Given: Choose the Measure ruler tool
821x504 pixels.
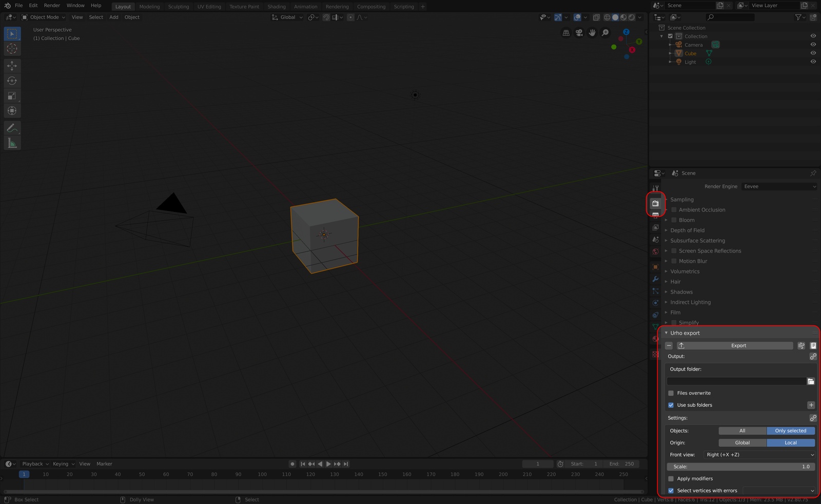Looking at the screenshot, I should (x=12, y=143).
